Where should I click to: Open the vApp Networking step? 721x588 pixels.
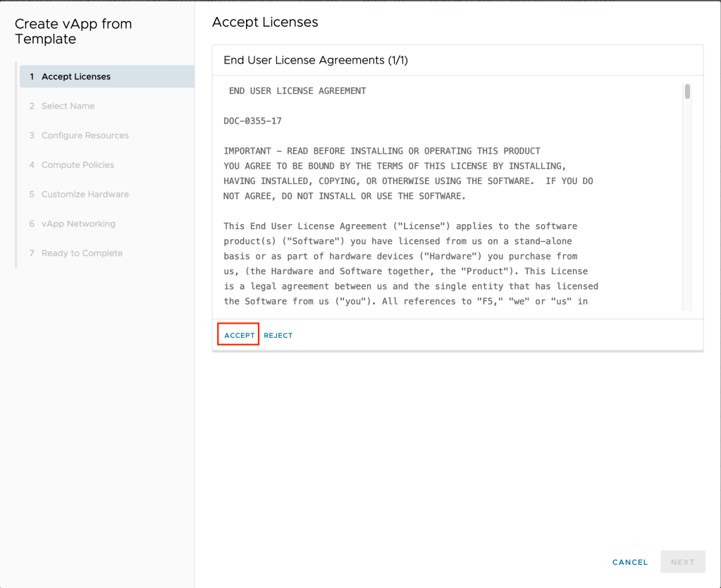[78, 224]
